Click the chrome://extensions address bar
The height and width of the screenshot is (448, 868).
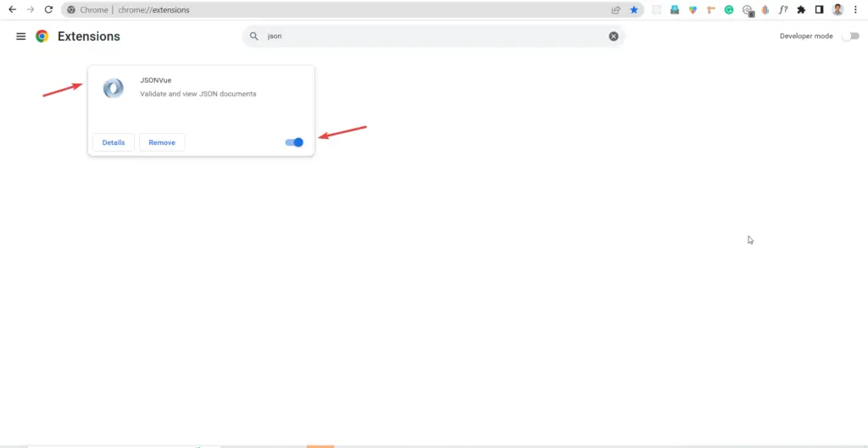352,9
